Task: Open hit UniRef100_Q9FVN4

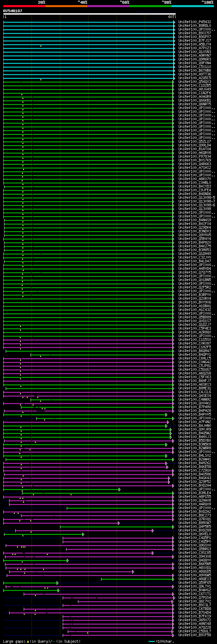Action: click(x=195, y=63)
